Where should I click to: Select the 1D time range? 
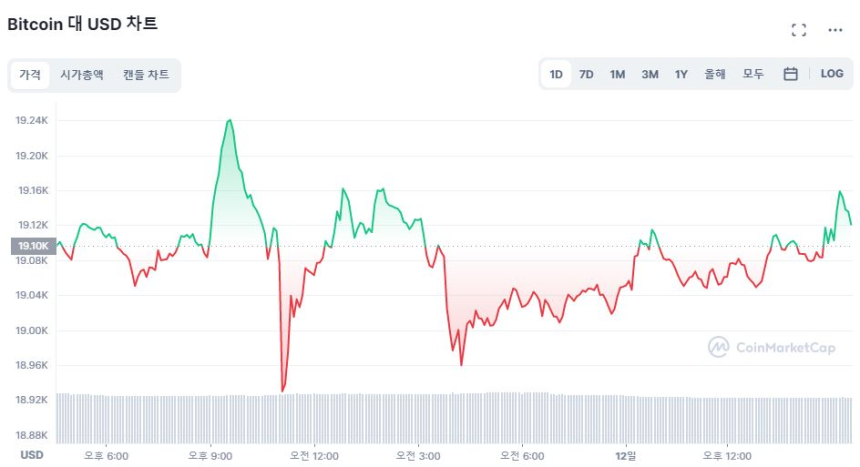click(x=556, y=74)
